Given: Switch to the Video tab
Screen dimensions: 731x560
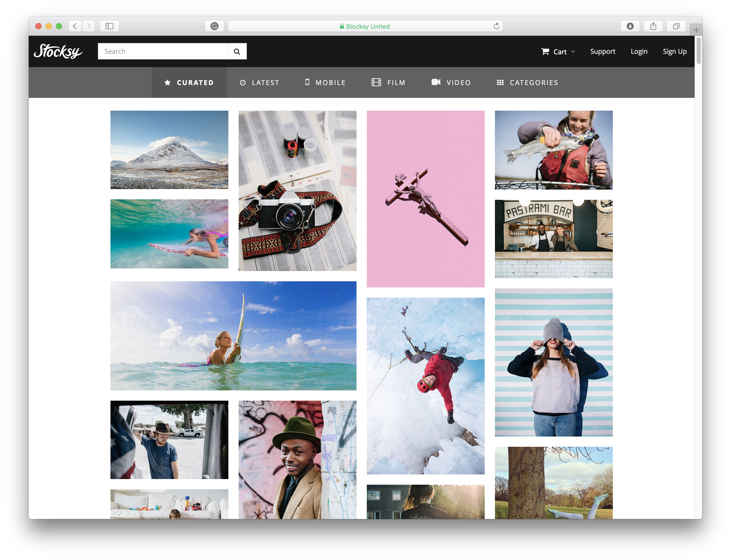Looking at the screenshot, I should 451,82.
